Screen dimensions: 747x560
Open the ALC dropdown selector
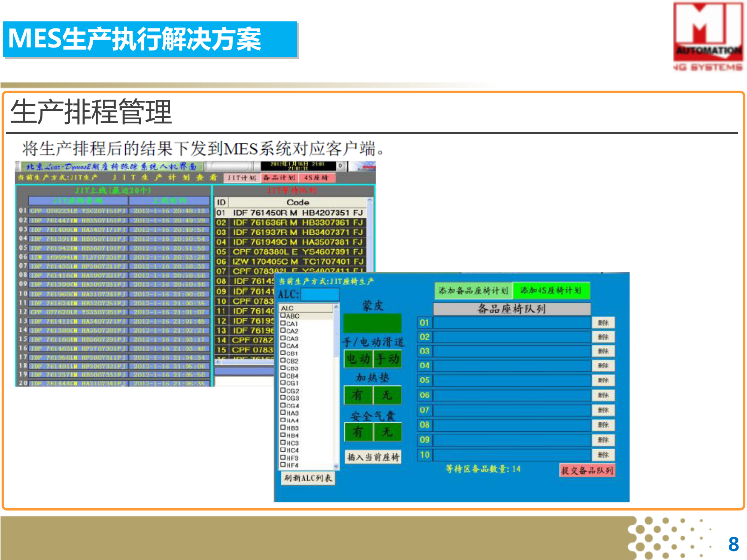click(320, 295)
